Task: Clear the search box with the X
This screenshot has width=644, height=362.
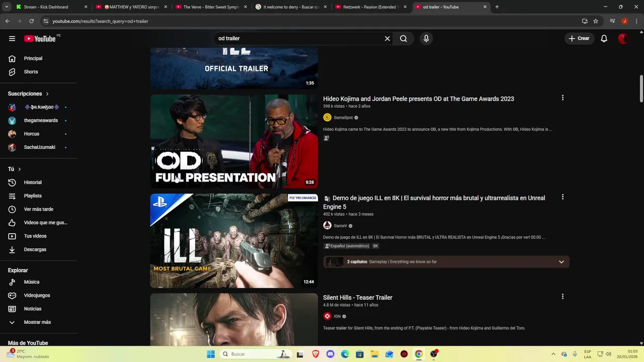Action: click(387, 38)
